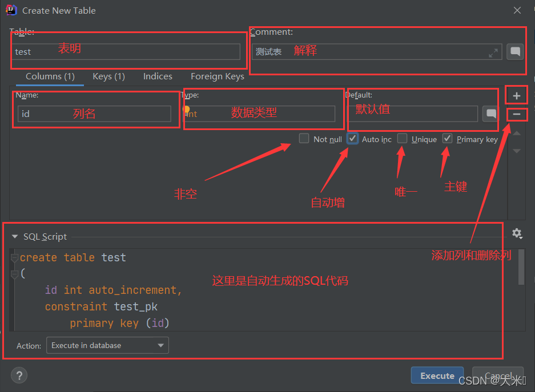Open the Foreign Keys tab
Viewport: 535px width, 392px height.
click(x=218, y=76)
